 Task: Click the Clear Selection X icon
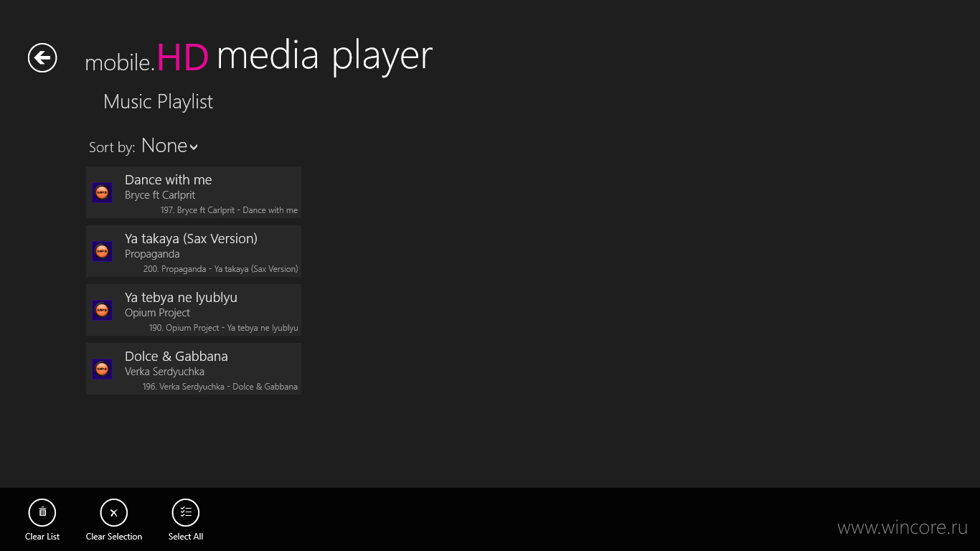(114, 512)
